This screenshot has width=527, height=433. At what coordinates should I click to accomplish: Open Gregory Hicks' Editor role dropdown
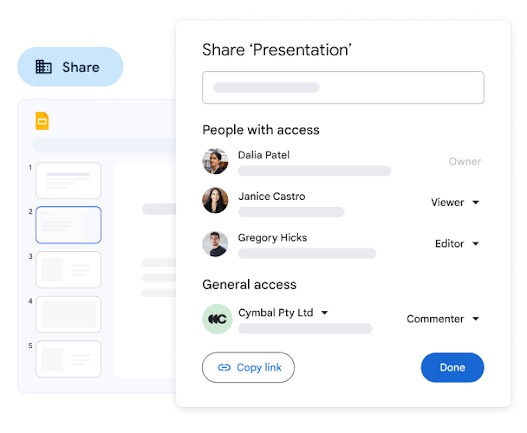pyautogui.click(x=457, y=243)
